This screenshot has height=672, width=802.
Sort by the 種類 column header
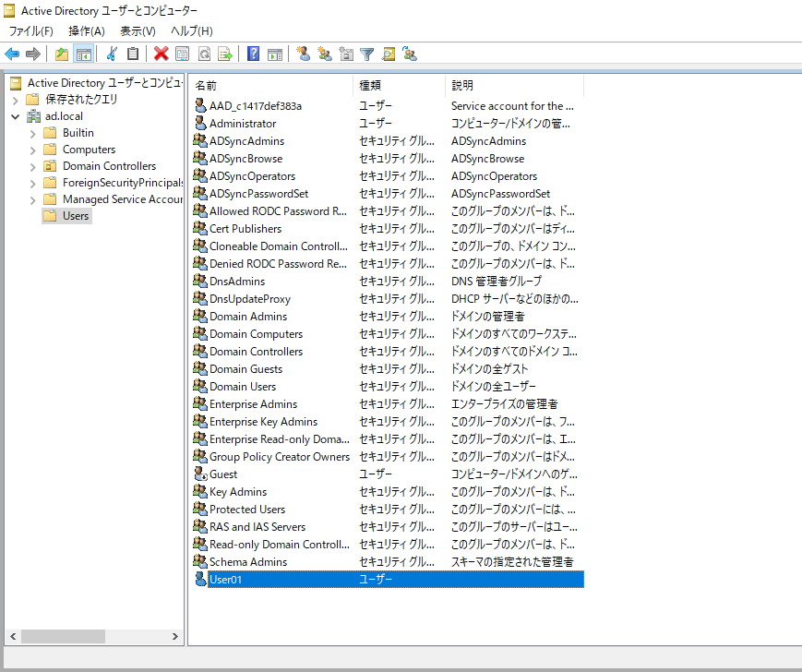coord(399,86)
